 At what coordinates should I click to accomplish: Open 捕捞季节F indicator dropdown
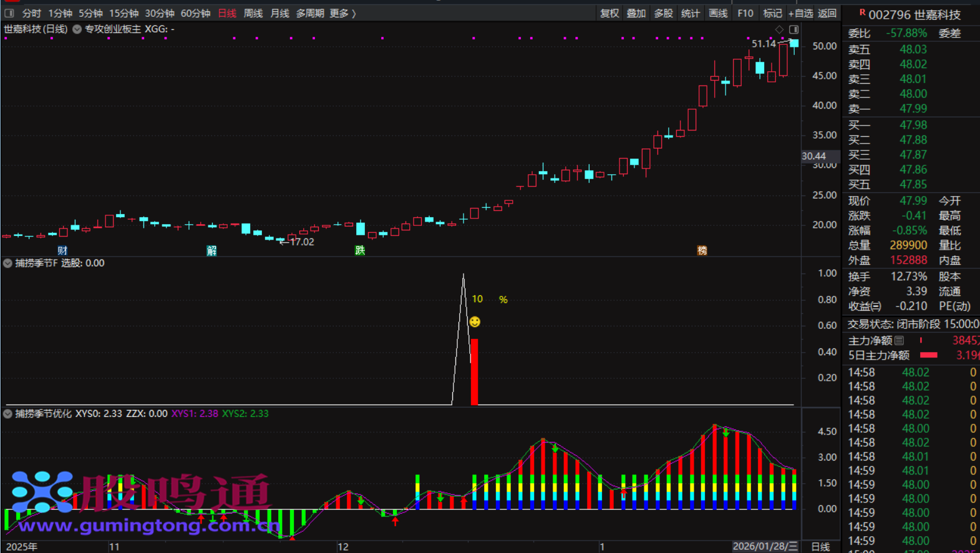tap(7, 263)
